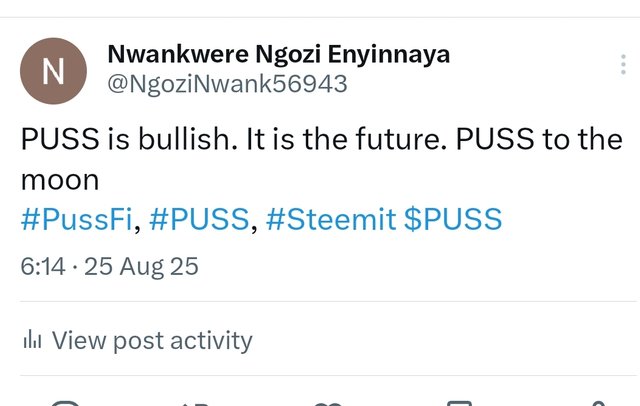
Task: Open the three-dot more options menu
Action: coord(622,66)
